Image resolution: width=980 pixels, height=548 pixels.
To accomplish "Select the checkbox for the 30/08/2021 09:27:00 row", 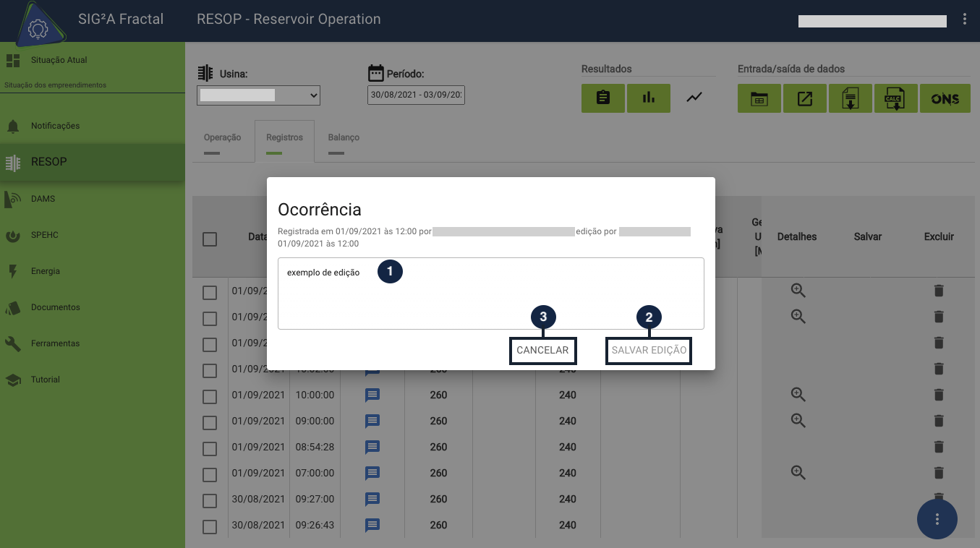I will coord(210,501).
